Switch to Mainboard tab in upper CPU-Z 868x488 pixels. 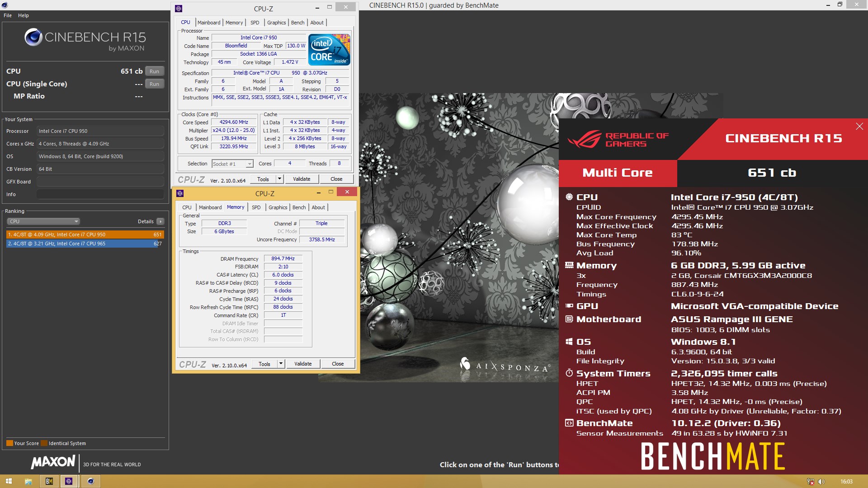tap(209, 23)
